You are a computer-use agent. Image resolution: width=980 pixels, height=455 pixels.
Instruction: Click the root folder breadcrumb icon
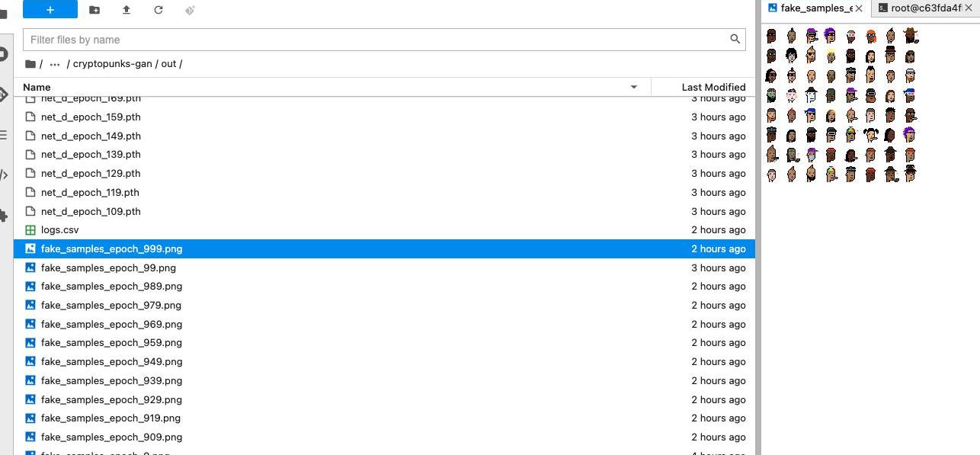(x=30, y=64)
